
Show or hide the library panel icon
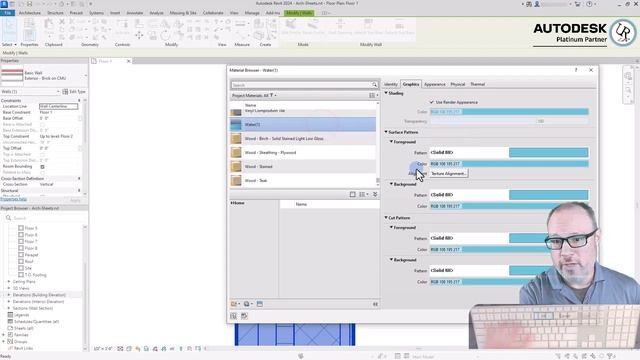point(353,194)
